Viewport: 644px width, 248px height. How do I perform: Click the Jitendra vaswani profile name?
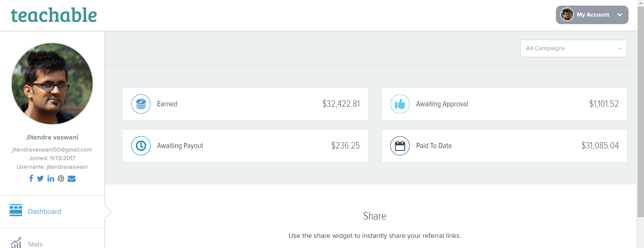coord(52,137)
